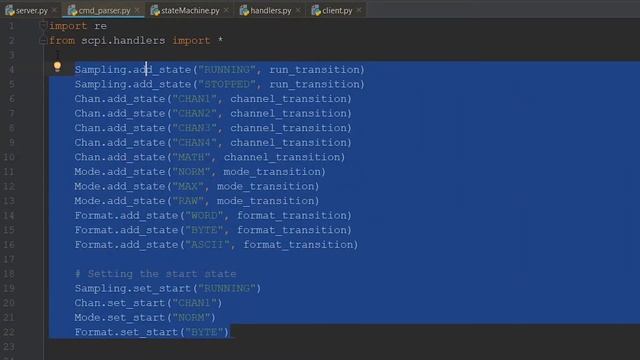Click the Chan.set_start("CHAN1") line
This screenshot has width=640, height=360.
tap(148, 303)
